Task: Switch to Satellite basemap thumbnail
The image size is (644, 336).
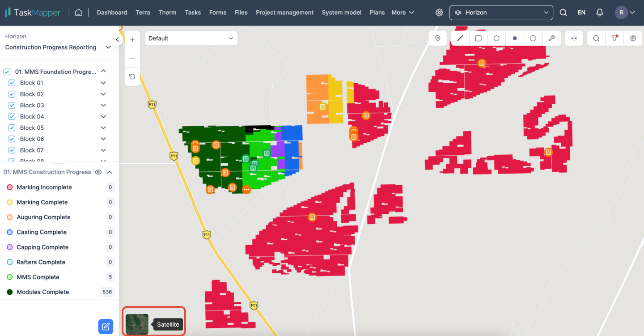Action: coord(137,324)
